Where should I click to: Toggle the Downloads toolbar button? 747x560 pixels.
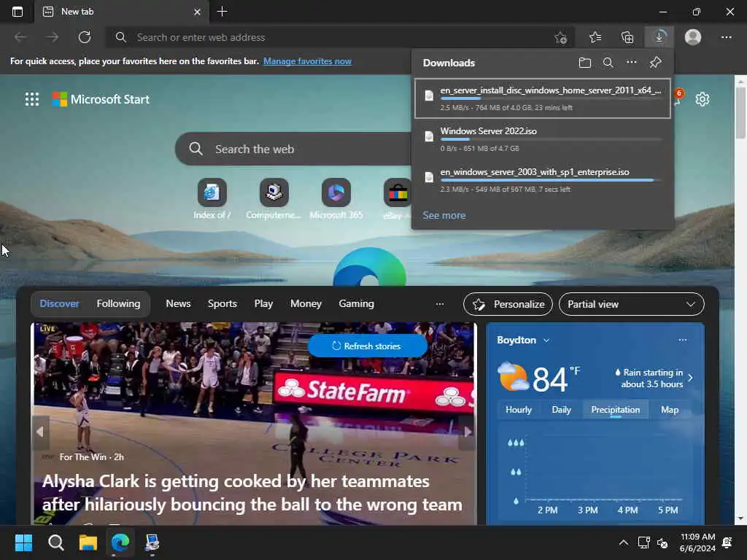pyautogui.click(x=659, y=37)
